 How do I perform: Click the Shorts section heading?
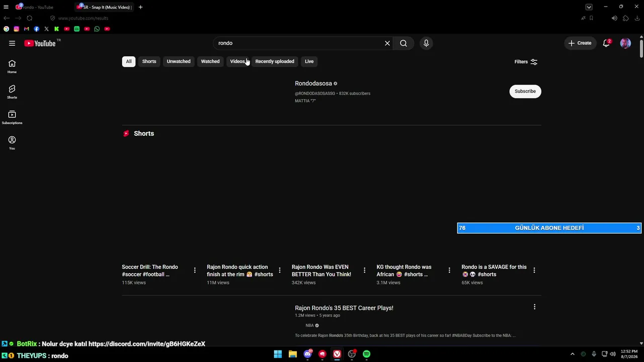coord(144,133)
